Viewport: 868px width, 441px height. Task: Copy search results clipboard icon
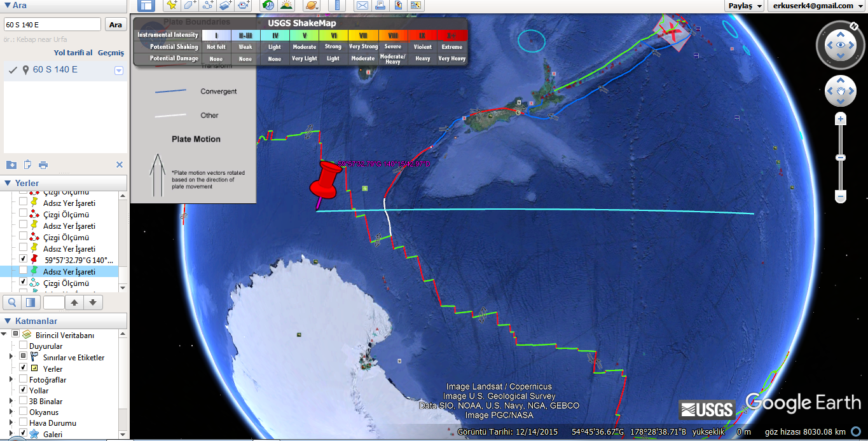27,165
